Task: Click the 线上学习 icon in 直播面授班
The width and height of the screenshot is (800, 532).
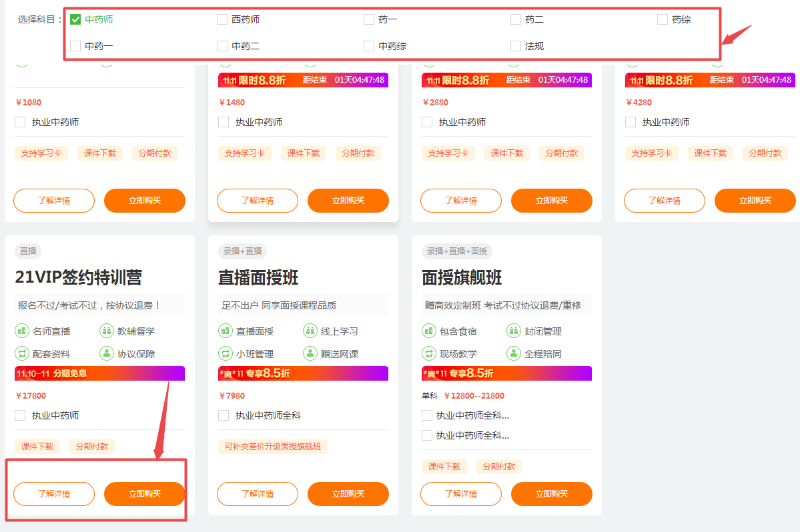Action: pos(310,331)
